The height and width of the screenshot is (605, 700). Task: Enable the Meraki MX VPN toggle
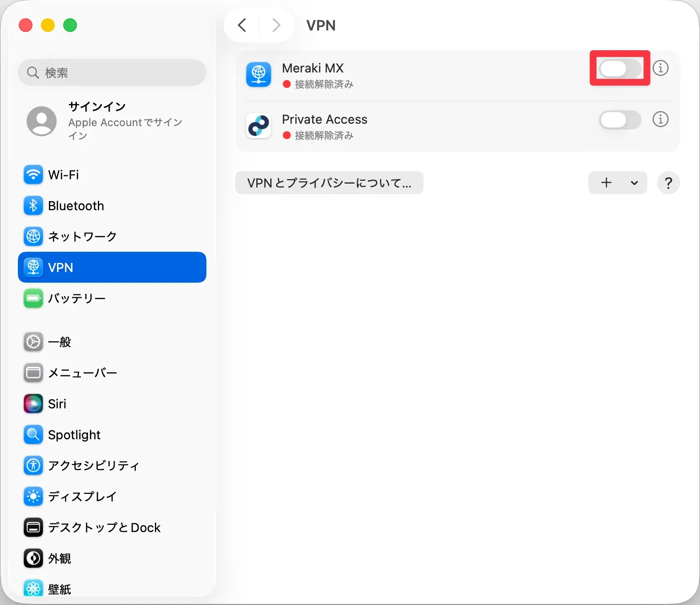(x=620, y=69)
